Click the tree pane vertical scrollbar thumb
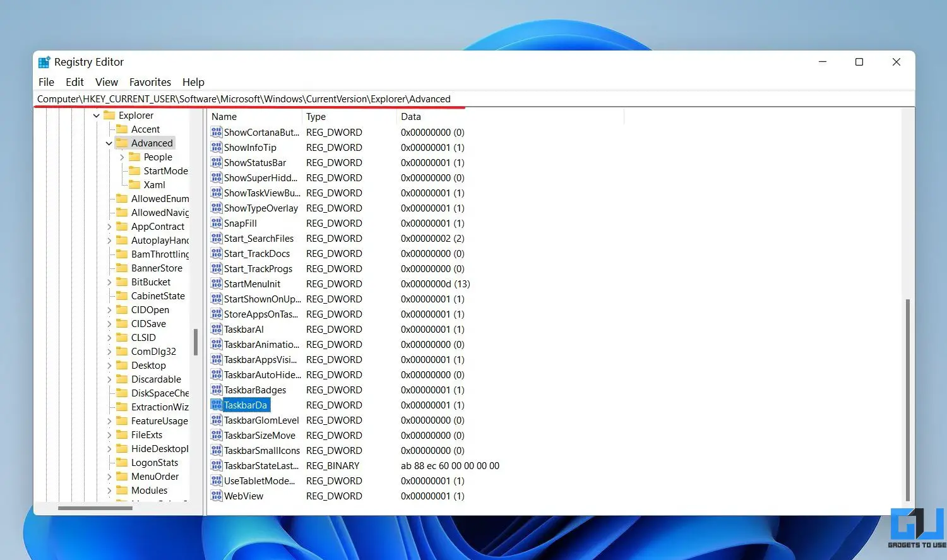This screenshot has width=947, height=560. (196, 342)
